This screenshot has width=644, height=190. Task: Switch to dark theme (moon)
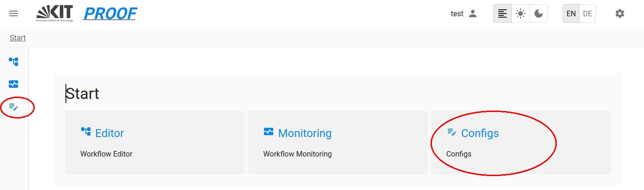(539, 13)
